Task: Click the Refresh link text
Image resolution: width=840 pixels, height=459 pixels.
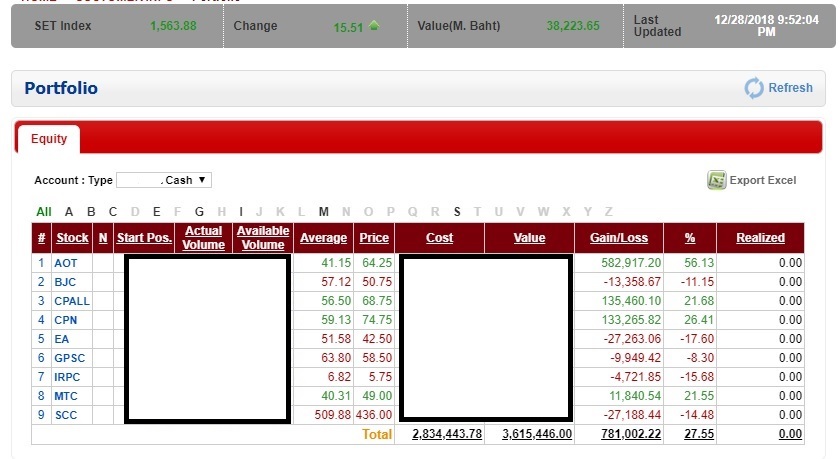Action: (x=790, y=88)
